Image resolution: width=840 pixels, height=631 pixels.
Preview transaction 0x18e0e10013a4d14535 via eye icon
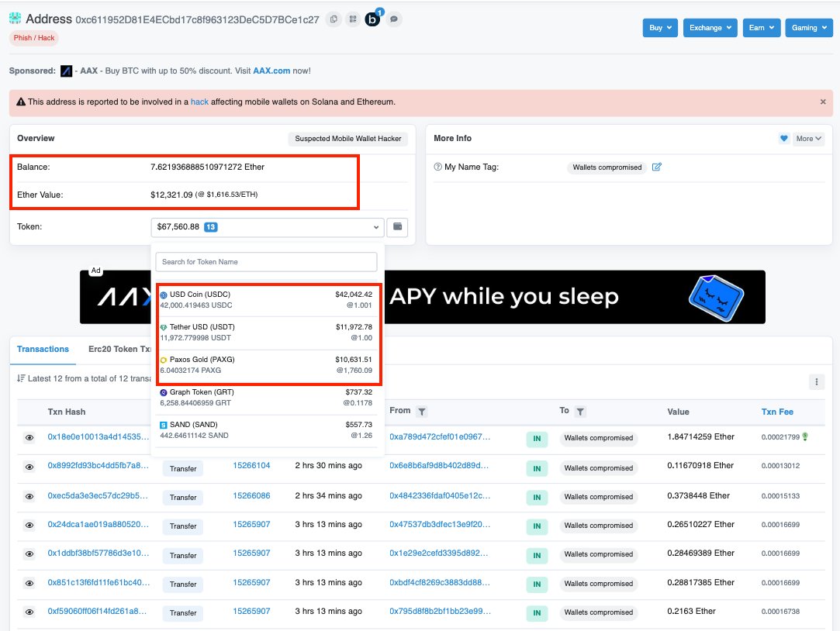click(29, 438)
